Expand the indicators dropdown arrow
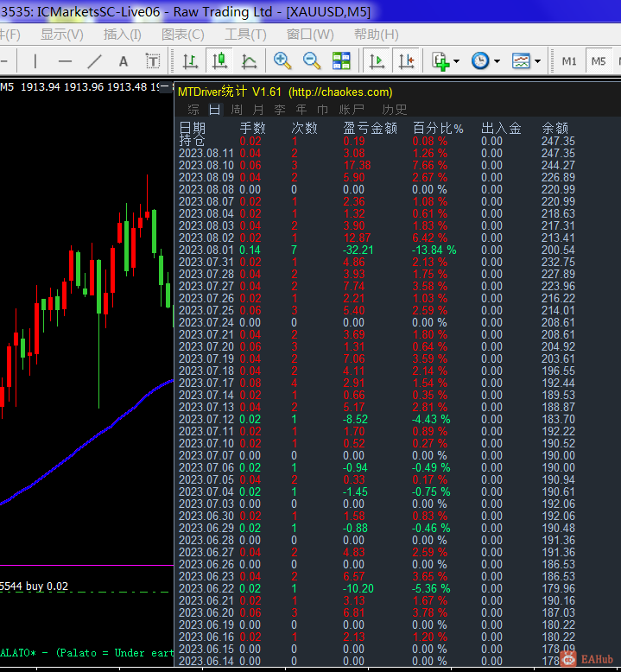This screenshot has height=672, width=621. pos(456,61)
